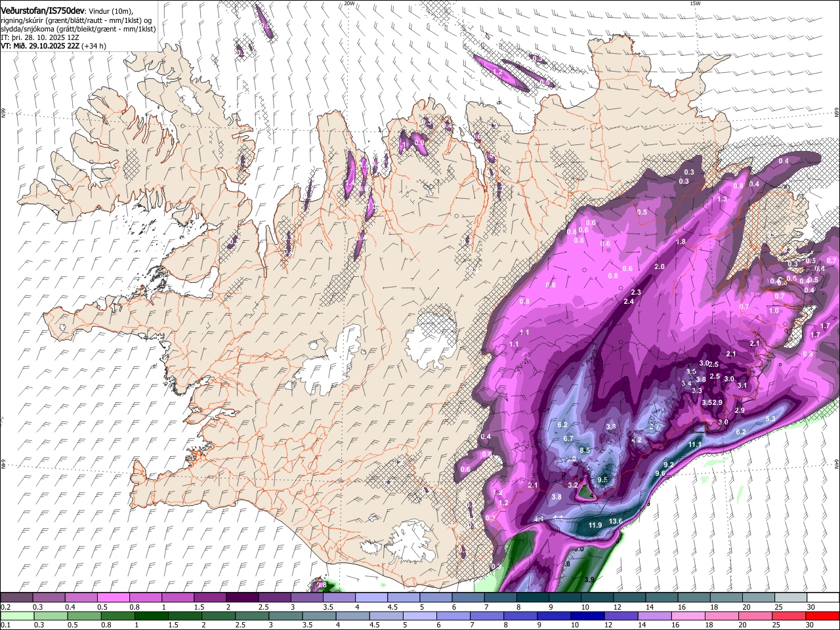The image size is (840, 630).
Task: Click the dark navy blue rain legend swatch
Action: [586, 616]
